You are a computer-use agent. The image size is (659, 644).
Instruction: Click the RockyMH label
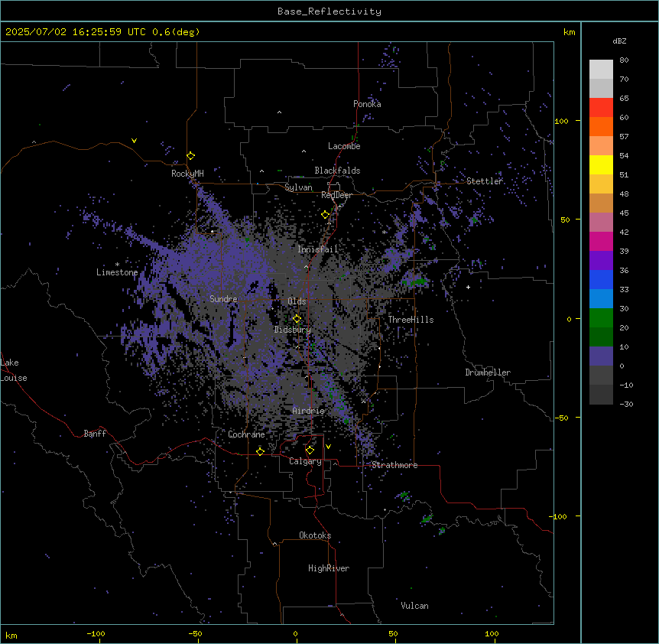coord(187,174)
